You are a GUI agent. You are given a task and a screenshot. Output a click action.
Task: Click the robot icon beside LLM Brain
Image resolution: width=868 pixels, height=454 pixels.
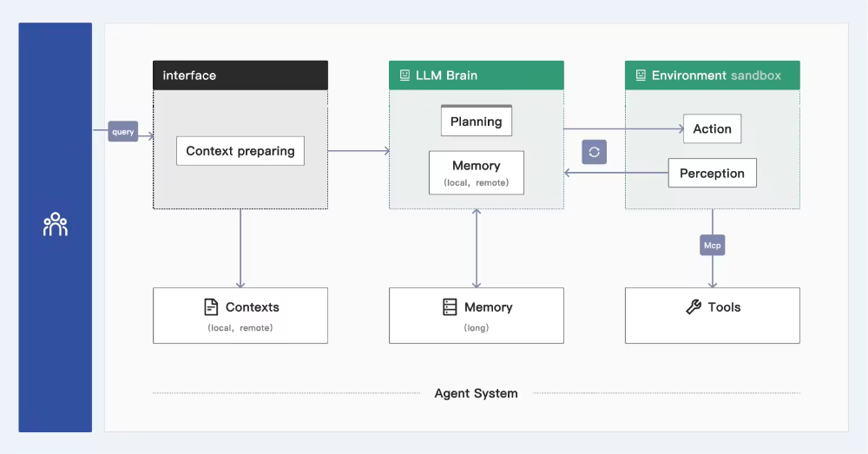pyautogui.click(x=404, y=76)
